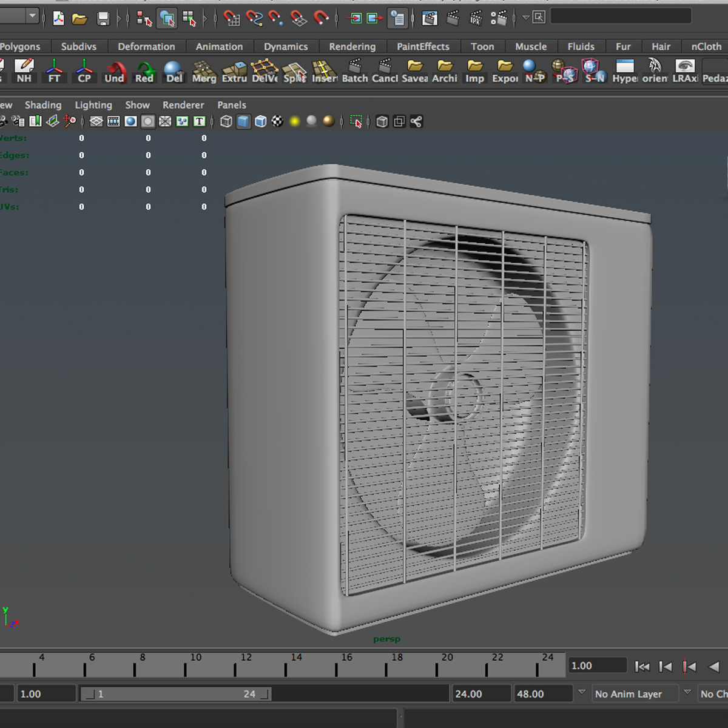
Task: Toggle Use All Lights in viewport
Action: coord(295,121)
